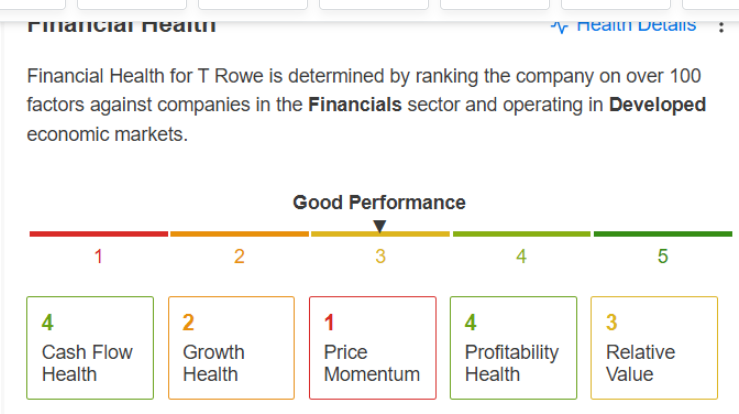Click the dark green score 5 segment
Image resolution: width=739 pixels, height=414 pixels.
point(663,234)
